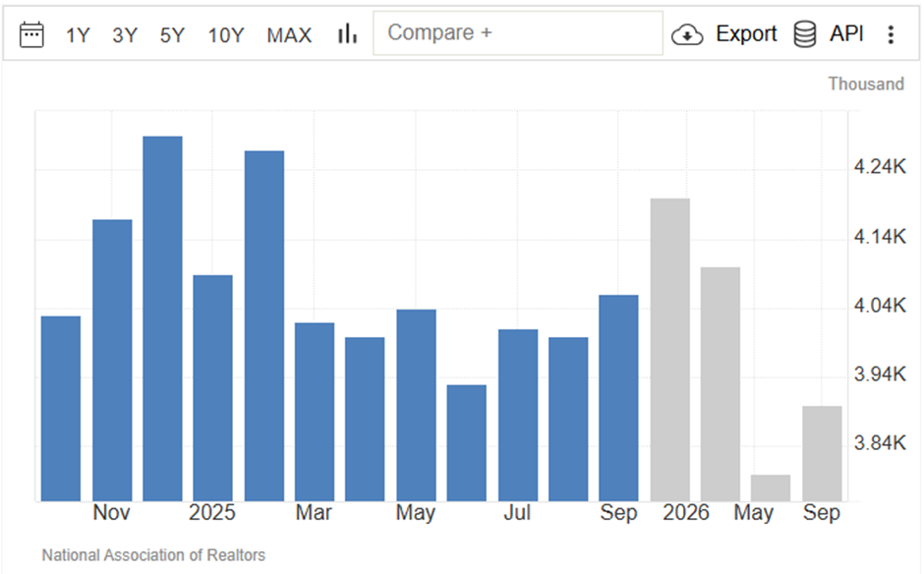The height and width of the screenshot is (574, 924).
Task: Click the shortest gray forecast bar above May
Action: coord(771,488)
